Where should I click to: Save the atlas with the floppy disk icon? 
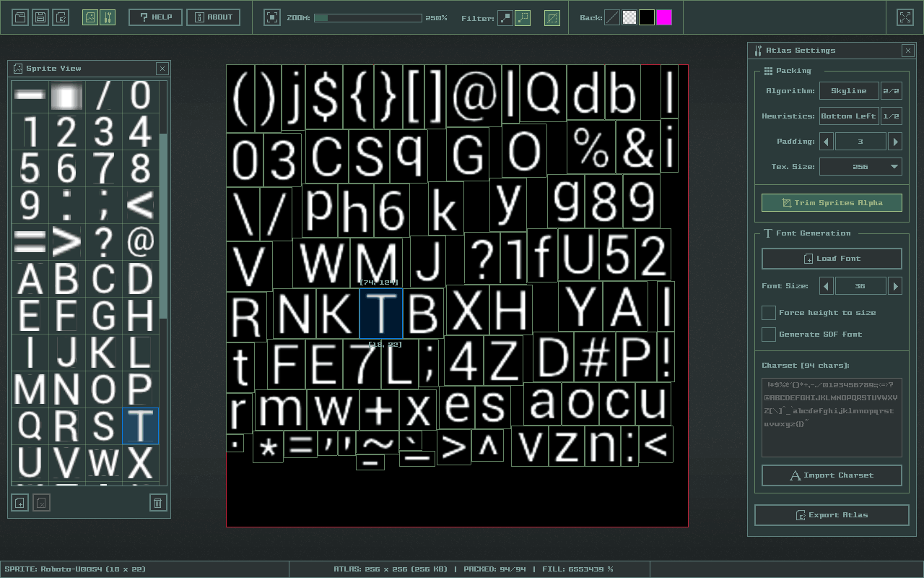[x=40, y=17]
